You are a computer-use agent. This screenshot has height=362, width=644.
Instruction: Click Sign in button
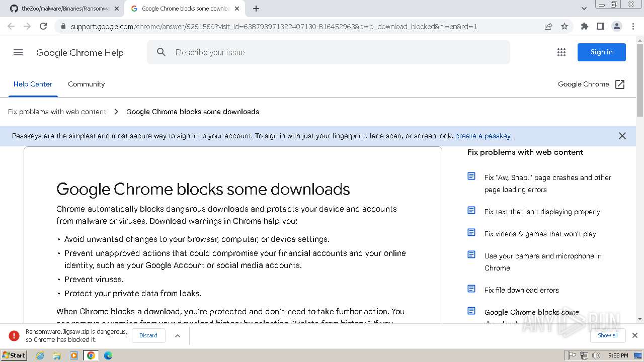point(601,52)
